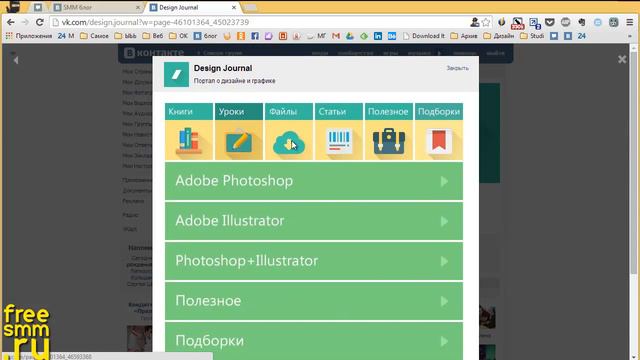Viewport: 640px width, 360px height.
Task: Open the Подборки bookmark icon
Action: point(439,141)
